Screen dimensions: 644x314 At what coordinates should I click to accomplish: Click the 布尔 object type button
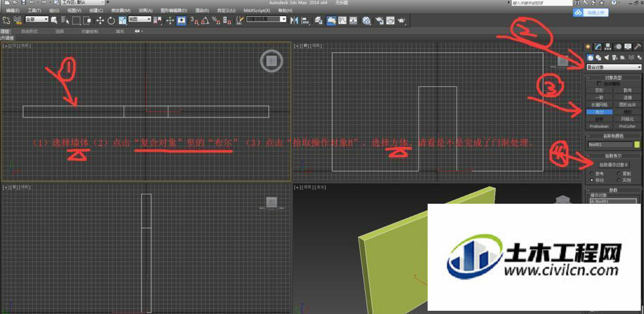click(x=599, y=112)
